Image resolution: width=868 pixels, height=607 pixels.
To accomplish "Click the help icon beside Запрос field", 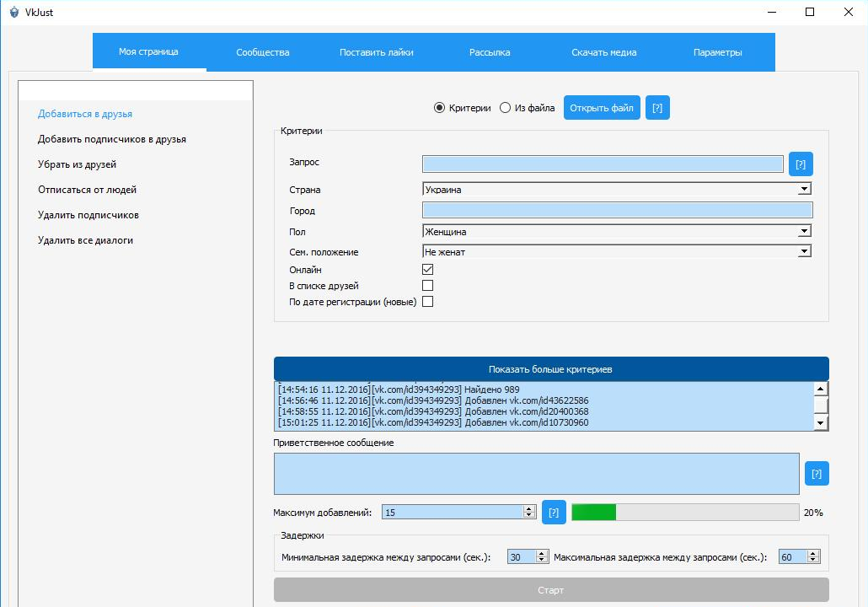I will (x=801, y=164).
